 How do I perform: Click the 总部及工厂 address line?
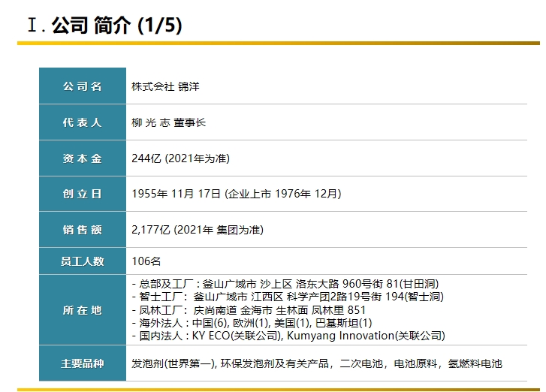tap(285, 284)
